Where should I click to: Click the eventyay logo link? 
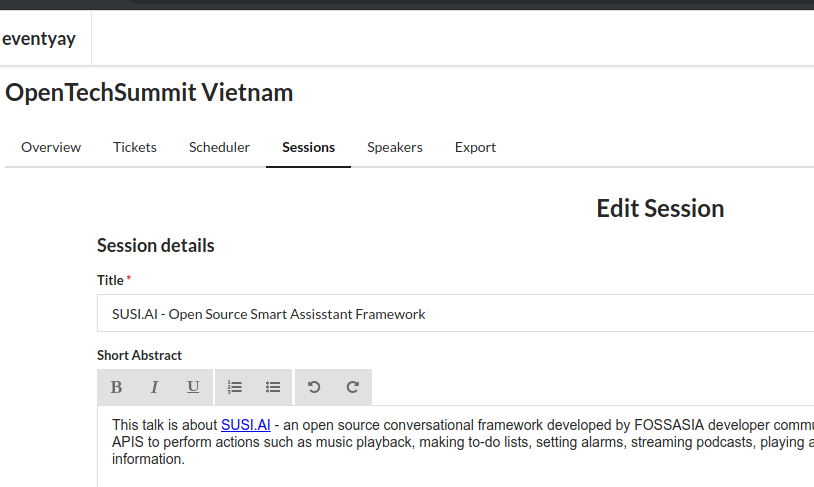click(39, 39)
